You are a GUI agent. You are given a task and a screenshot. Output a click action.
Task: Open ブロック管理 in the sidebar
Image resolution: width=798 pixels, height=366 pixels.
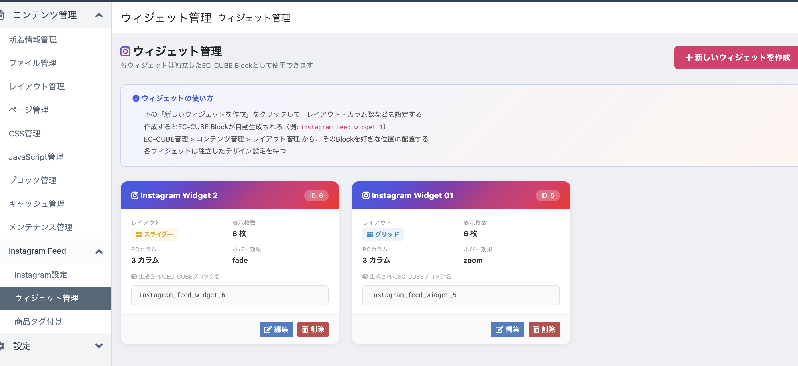[x=33, y=180]
